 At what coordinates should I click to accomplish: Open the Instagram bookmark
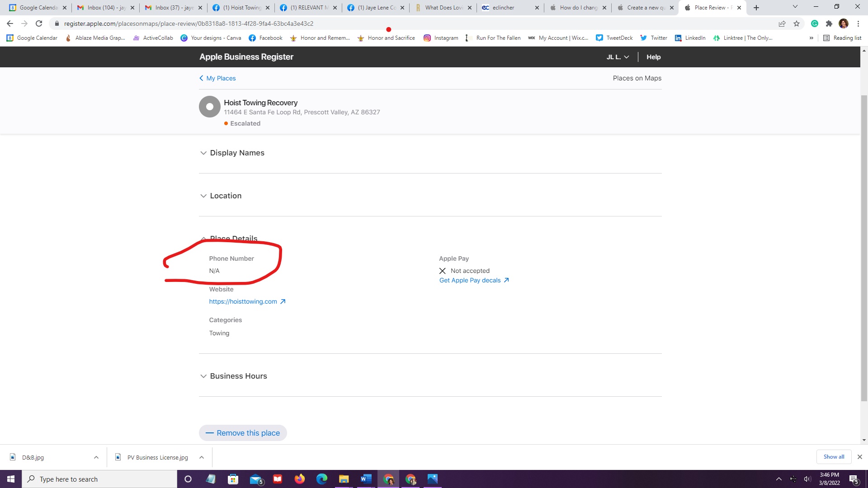pos(441,38)
